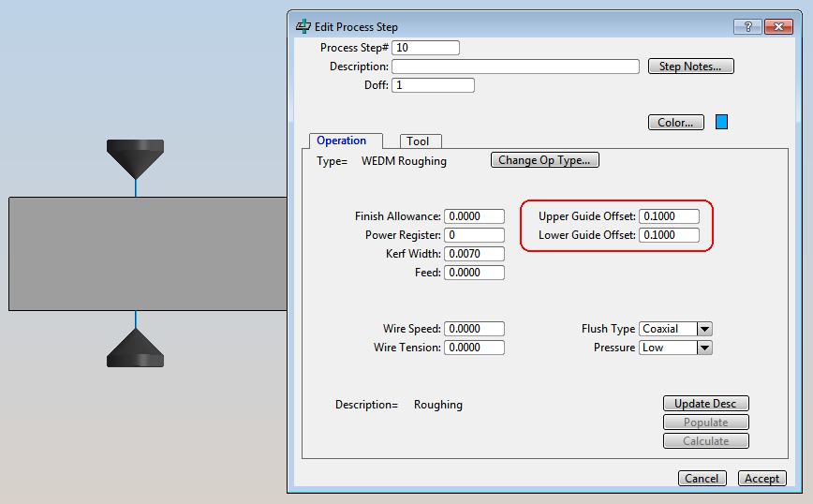Image resolution: width=813 pixels, height=504 pixels.
Task: Click the upper wire guide cone
Action: [x=135, y=158]
